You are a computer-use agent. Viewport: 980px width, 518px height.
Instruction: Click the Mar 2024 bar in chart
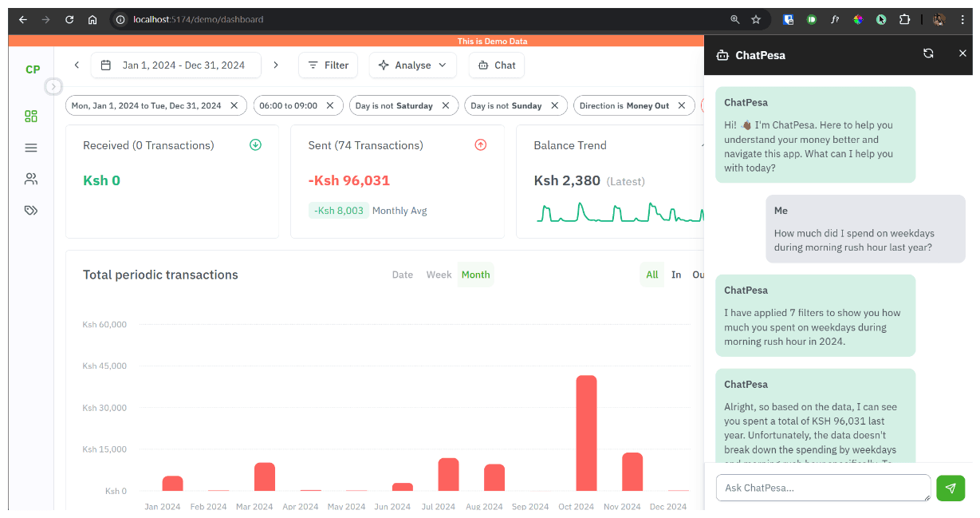click(x=265, y=477)
